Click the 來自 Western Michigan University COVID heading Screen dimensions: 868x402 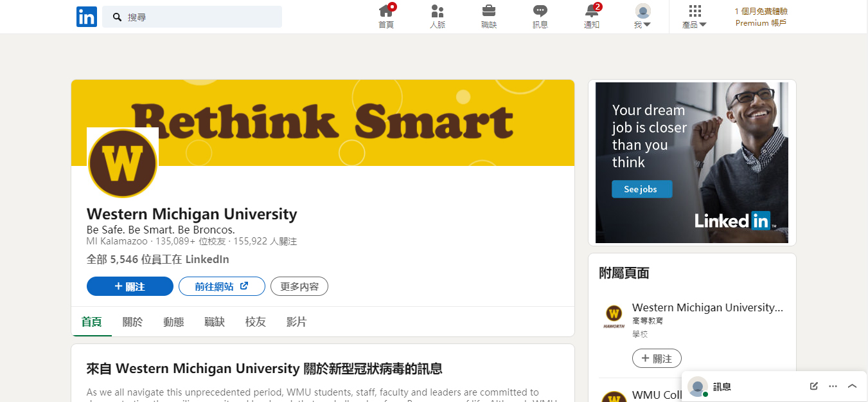(265, 369)
